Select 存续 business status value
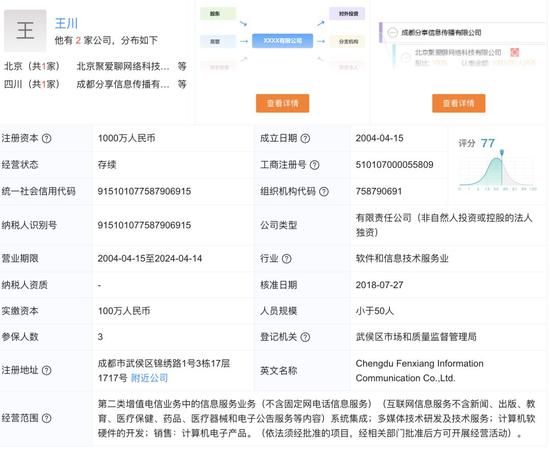550x452 pixels. (x=107, y=165)
